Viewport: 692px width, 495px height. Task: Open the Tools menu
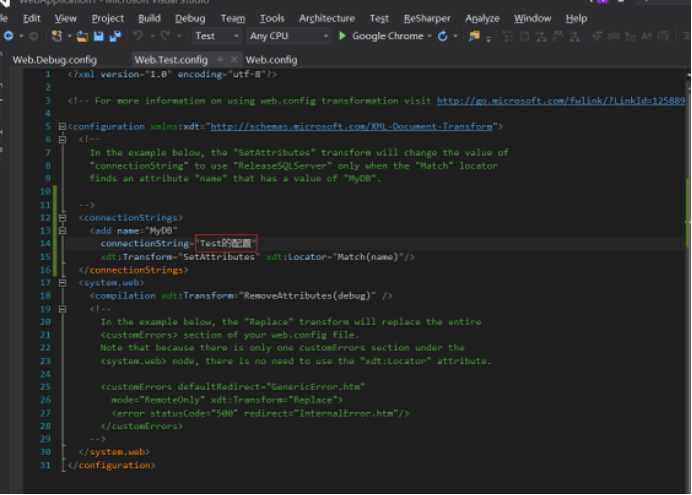(x=272, y=19)
